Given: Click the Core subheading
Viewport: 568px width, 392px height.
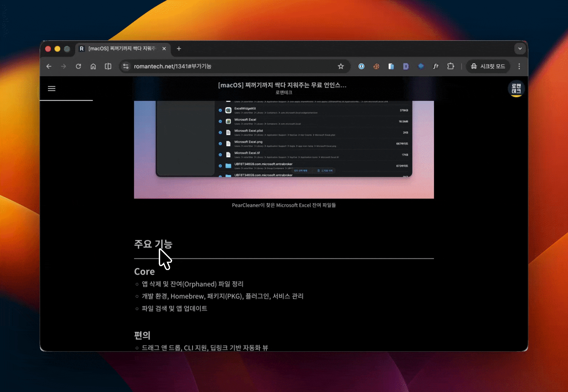Looking at the screenshot, I should [x=145, y=271].
